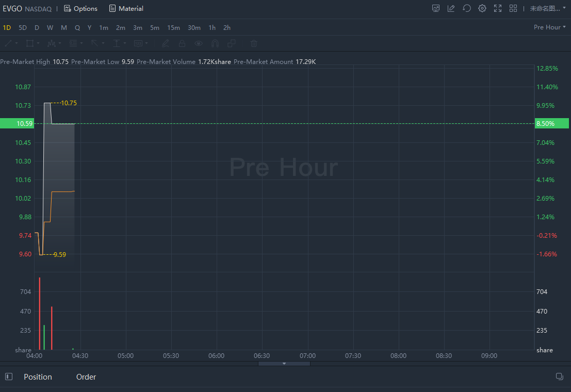
Task: Open chart settings gear icon
Action: pos(482,8)
